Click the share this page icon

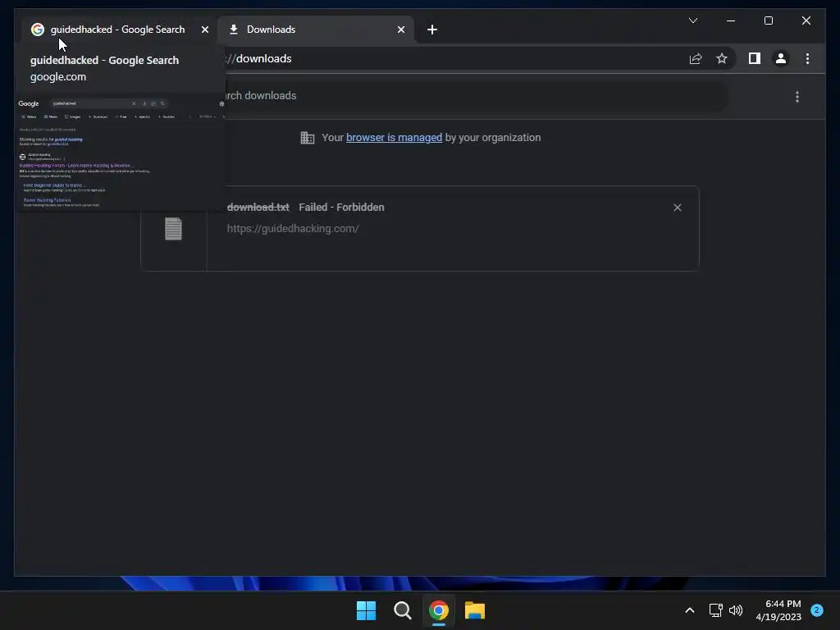pyautogui.click(x=696, y=59)
